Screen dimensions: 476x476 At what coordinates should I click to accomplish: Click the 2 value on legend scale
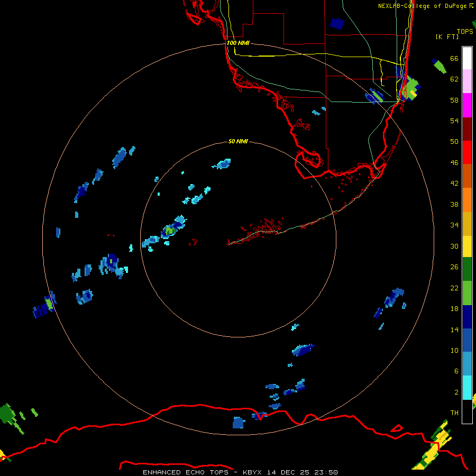pyautogui.click(x=456, y=392)
